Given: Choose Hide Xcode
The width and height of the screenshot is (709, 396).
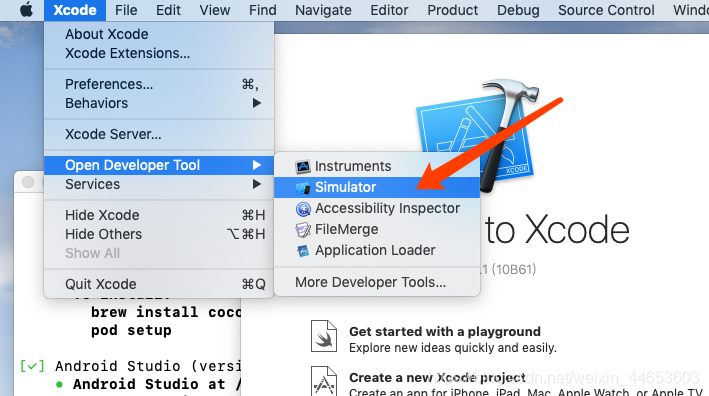Looking at the screenshot, I should coord(159,215).
